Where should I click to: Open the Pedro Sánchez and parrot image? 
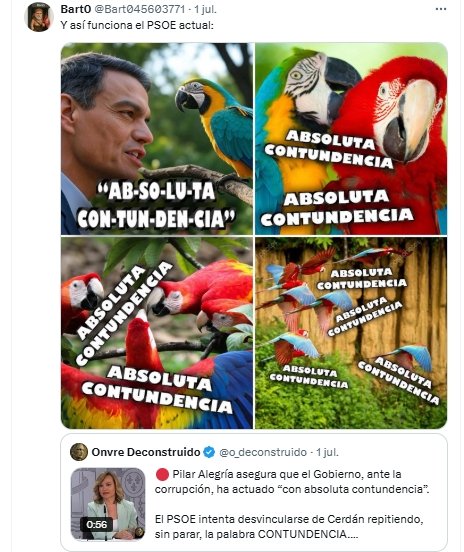coord(157,139)
